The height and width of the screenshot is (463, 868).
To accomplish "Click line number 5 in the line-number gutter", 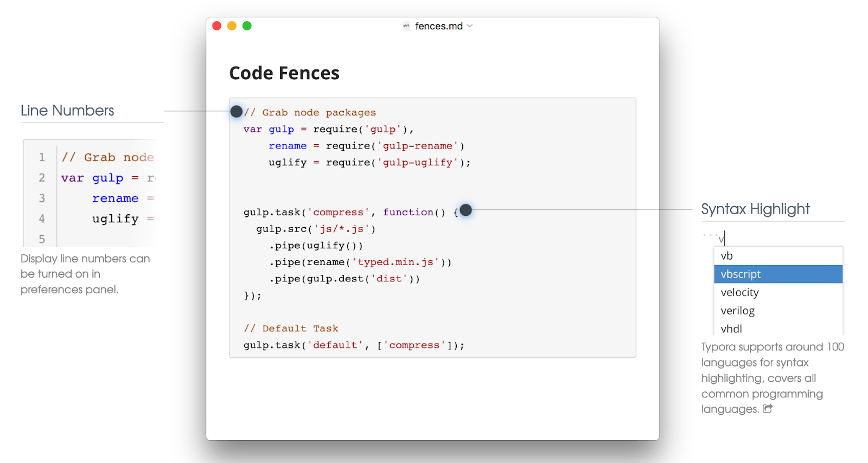I will point(42,239).
